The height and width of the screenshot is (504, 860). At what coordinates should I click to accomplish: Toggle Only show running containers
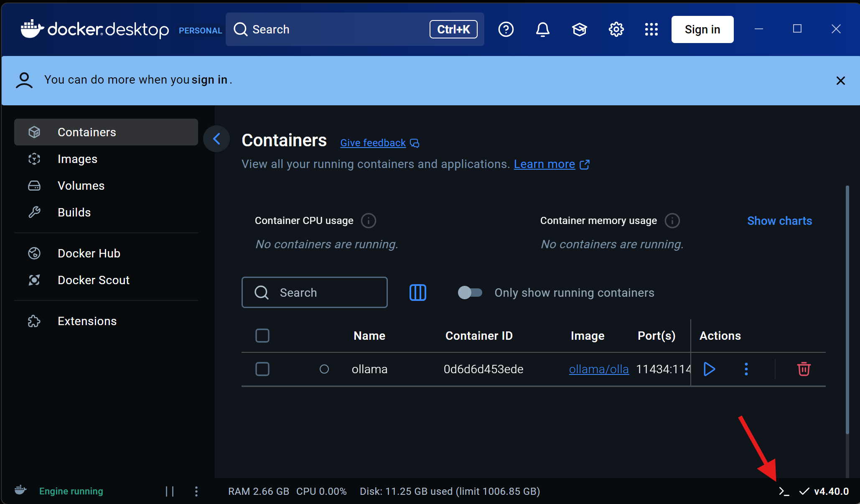click(x=470, y=293)
